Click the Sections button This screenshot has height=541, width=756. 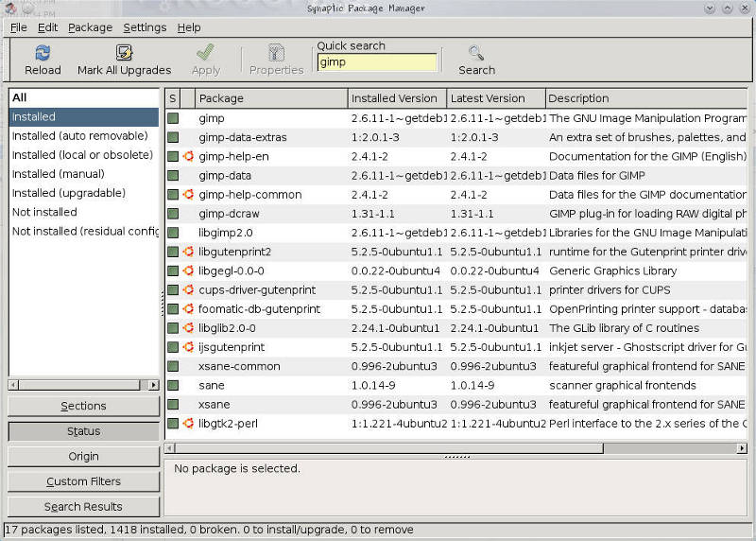[x=83, y=406]
